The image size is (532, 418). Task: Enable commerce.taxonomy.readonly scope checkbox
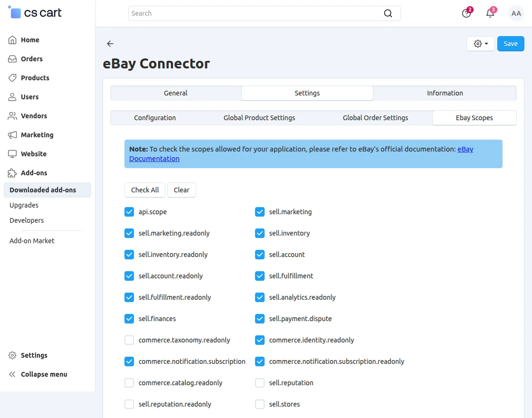coord(129,340)
